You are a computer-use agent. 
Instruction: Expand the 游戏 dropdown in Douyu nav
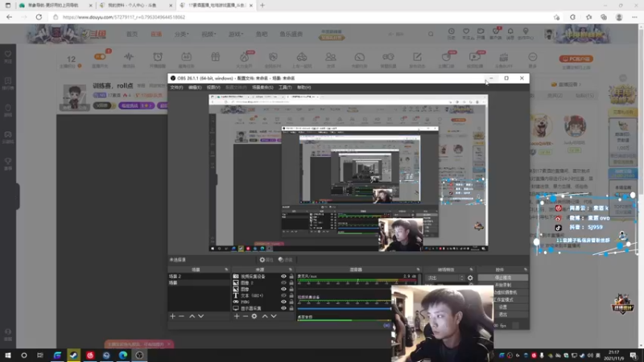click(236, 34)
